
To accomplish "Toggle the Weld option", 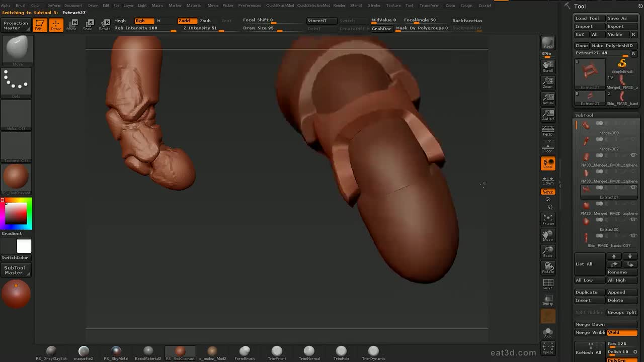I will coord(622,332).
